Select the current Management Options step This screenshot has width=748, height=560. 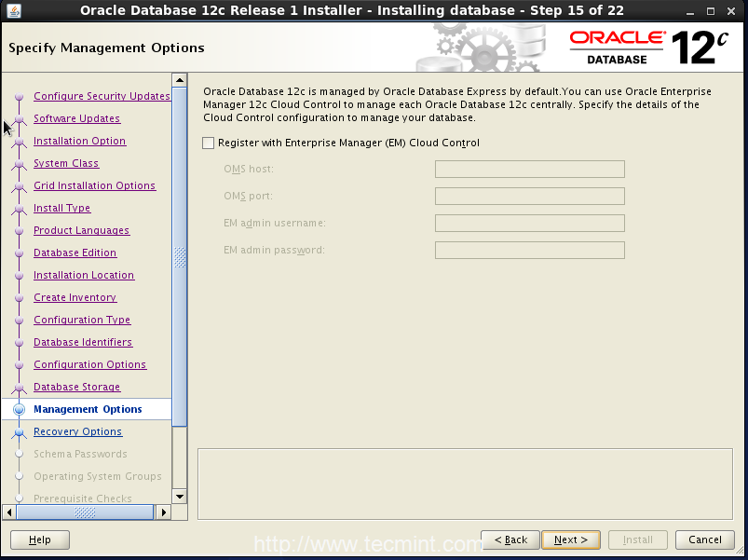point(88,409)
